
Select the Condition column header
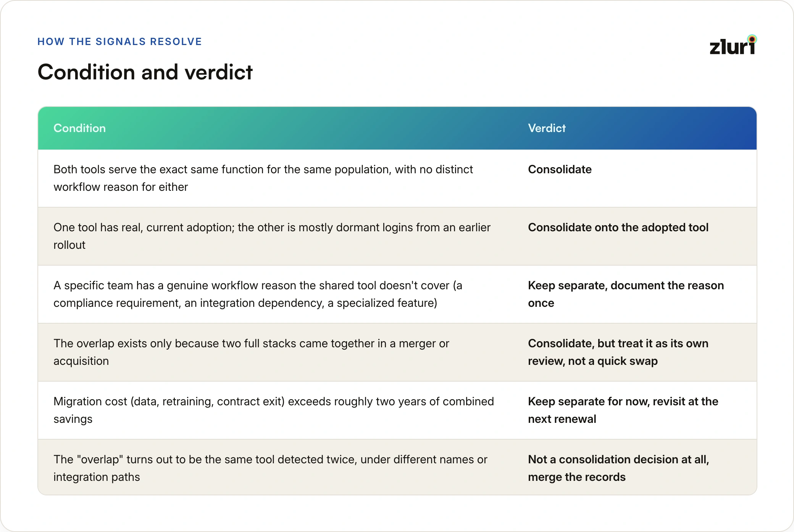coord(79,128)
